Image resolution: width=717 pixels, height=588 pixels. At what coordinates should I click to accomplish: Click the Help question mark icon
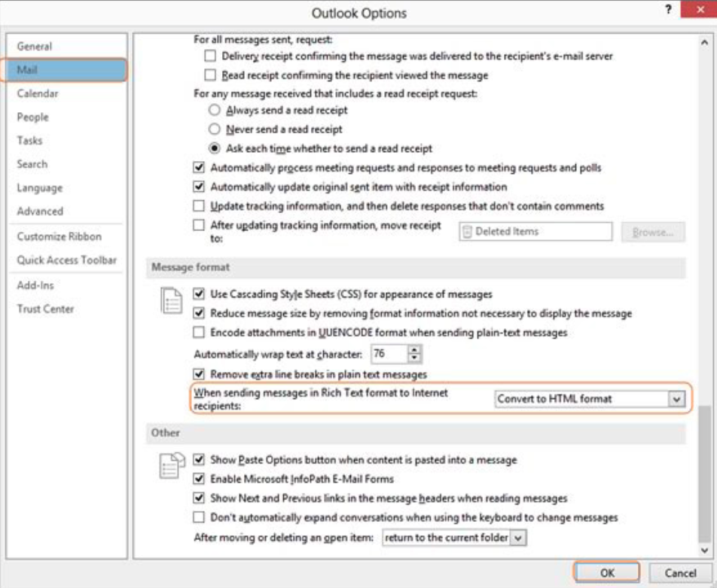(668, 11)
